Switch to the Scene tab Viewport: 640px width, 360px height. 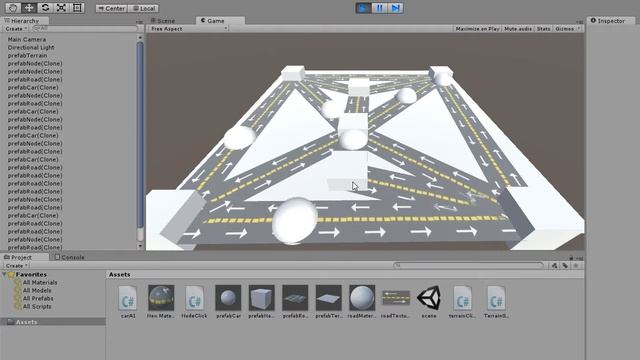coord(163,20)
